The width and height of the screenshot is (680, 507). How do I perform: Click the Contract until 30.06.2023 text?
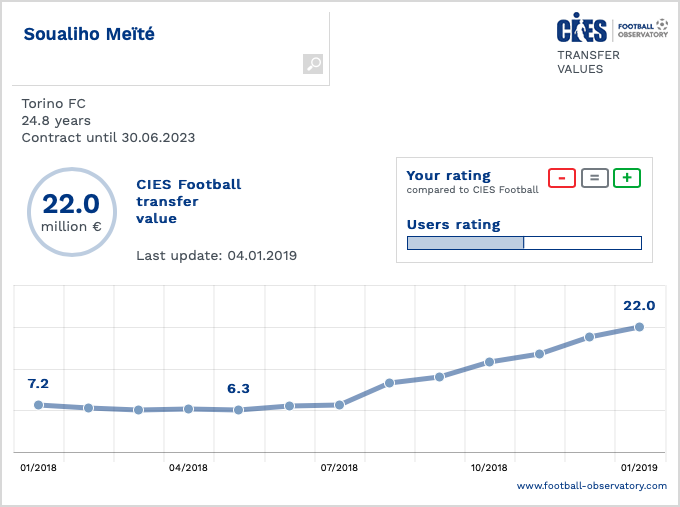click(x=108, y=138)
